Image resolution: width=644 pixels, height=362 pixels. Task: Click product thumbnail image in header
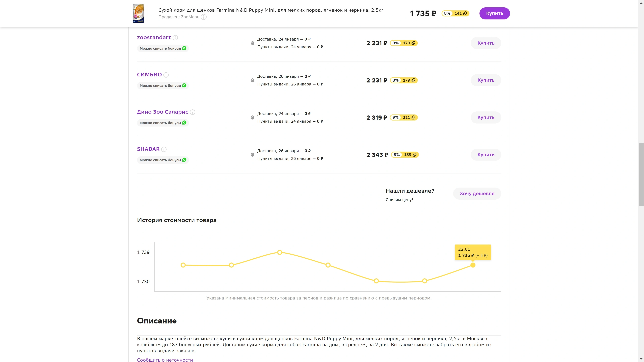click(x=138, y=13)
